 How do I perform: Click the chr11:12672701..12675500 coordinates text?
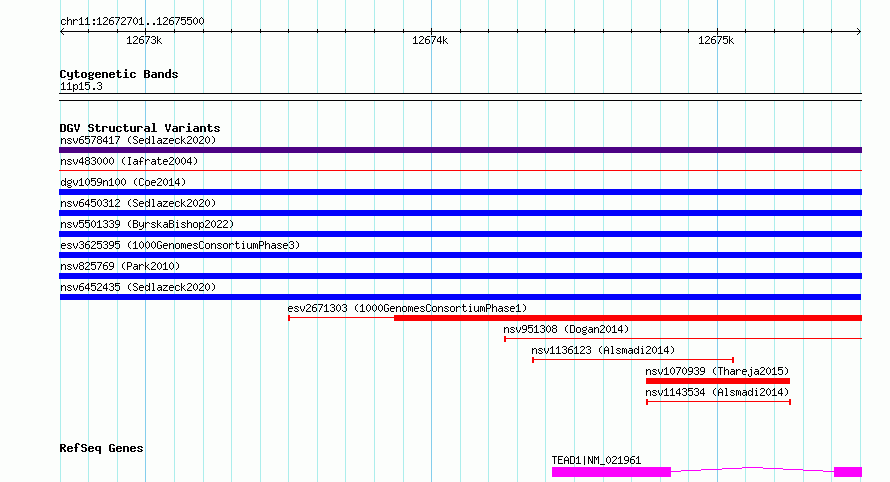[132, 21]
